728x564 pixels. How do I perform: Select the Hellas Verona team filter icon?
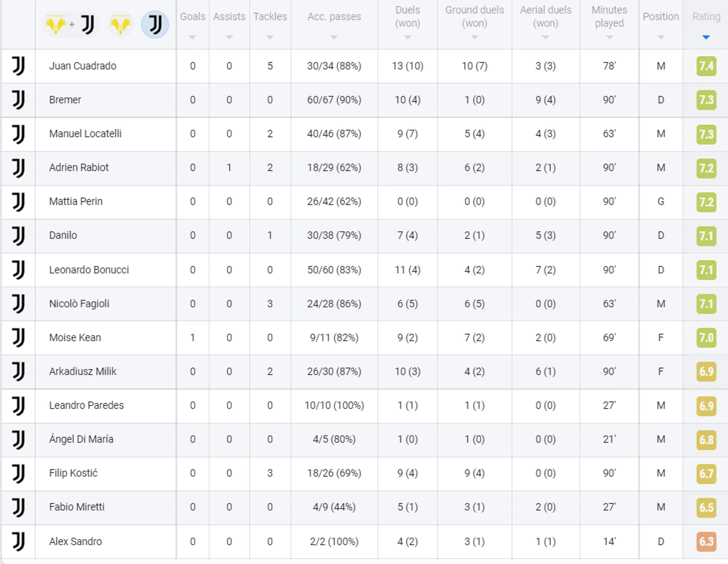[x=121, y=24]
